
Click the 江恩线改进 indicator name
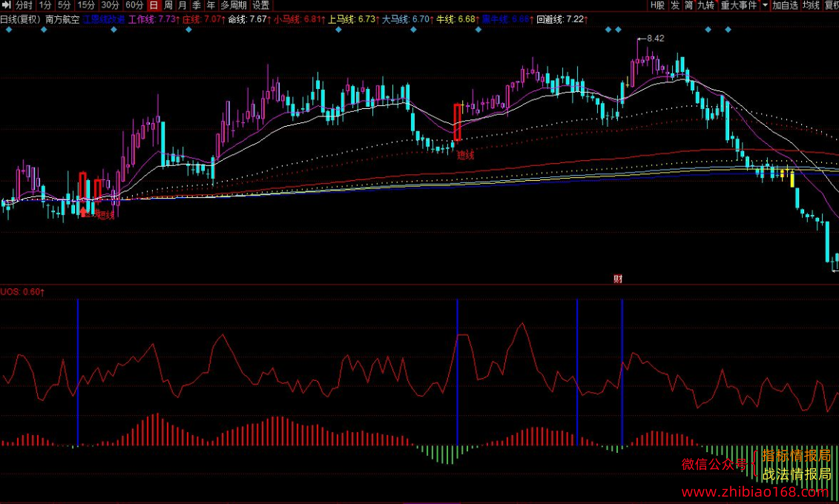[104, 19]
